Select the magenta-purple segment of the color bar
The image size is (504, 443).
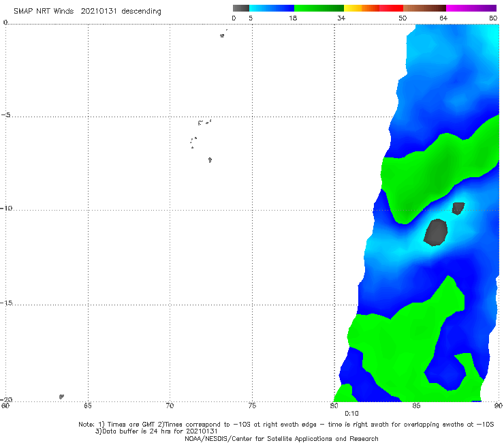(471, 8)
